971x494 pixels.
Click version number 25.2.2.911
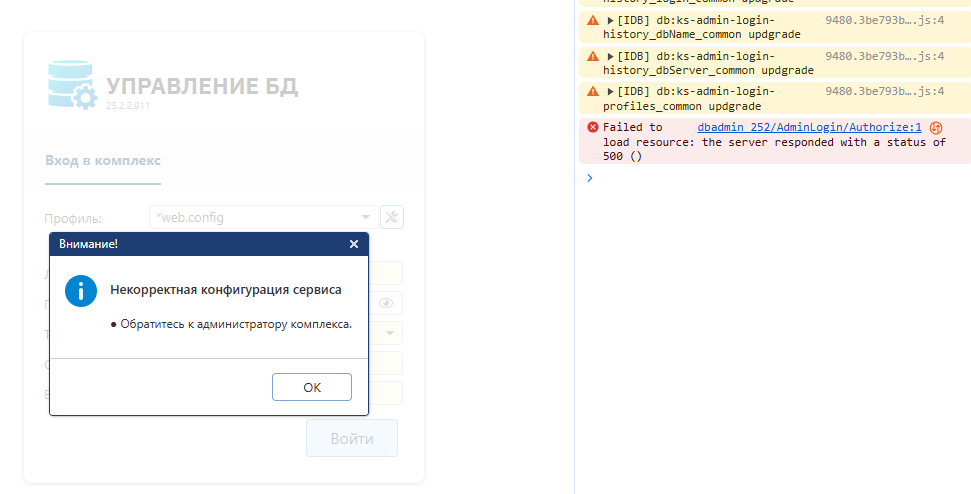(x=128, y=105)
